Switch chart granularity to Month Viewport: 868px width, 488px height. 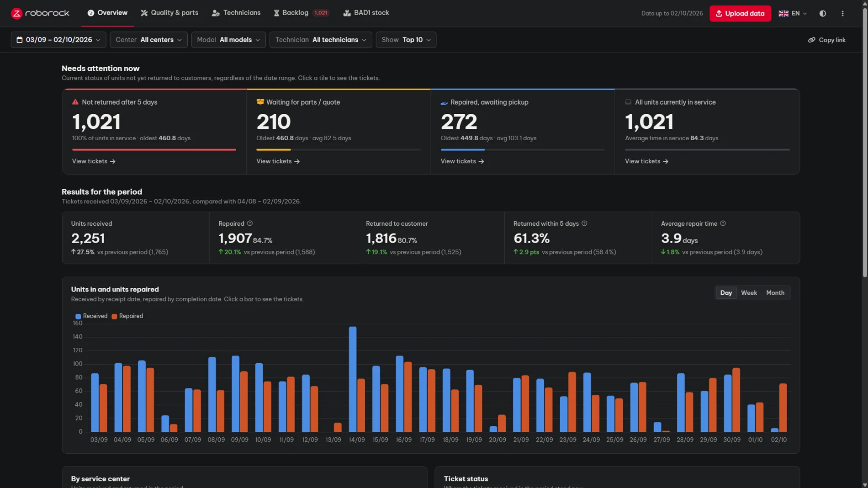point(775,293)
